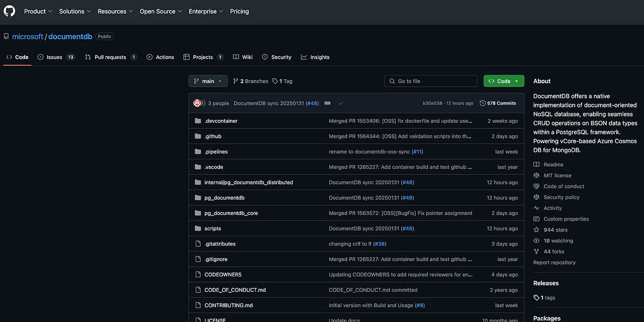
Task: Click the .gitattributes file icon
Action: click(198, 244)
